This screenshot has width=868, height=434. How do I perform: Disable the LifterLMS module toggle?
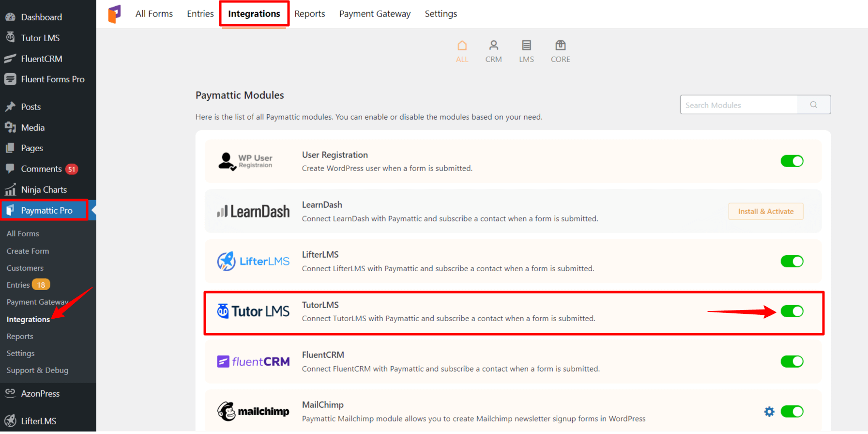pyautogui.click(x=792, y=262)
